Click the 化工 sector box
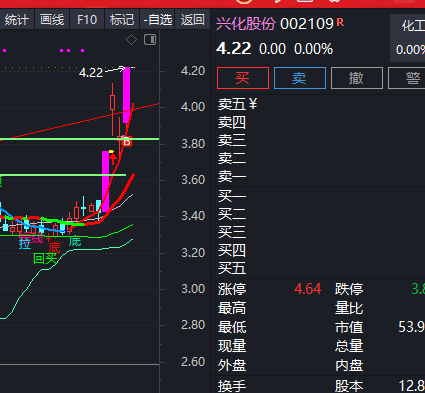Image resolution: width=425 pixels, height=393 pixels. 408,38
